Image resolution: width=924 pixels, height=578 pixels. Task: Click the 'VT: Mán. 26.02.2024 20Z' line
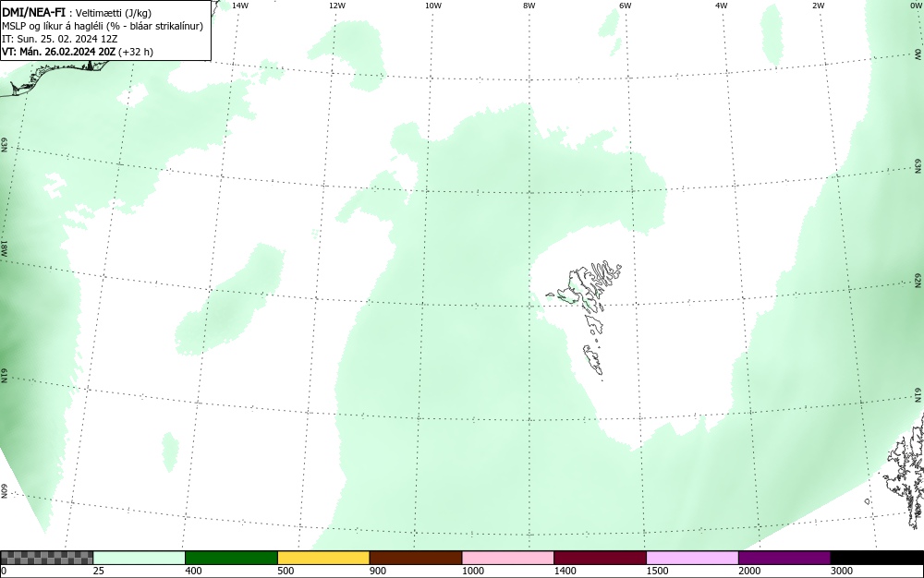pos(78,52)
